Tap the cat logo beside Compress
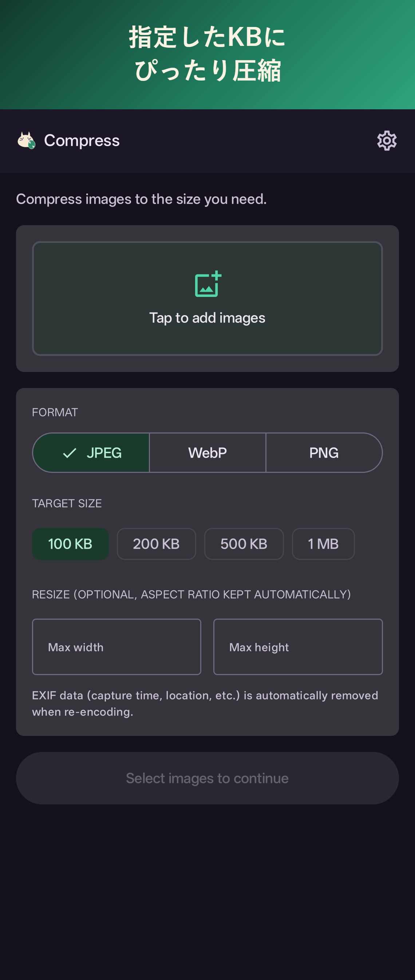This screenshot has height=980, width=415. tap(27, 140)
